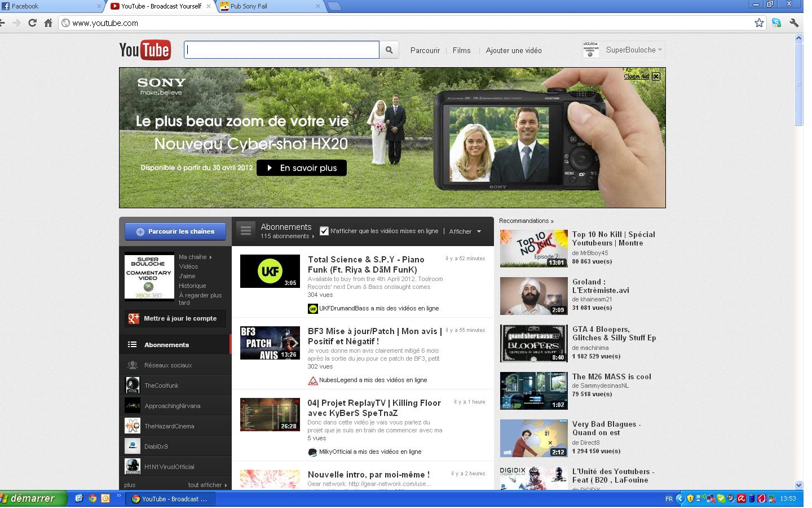Open UKF Piano Funk video thumbnail
Screen dimensions: 812x508
point(270,271)
